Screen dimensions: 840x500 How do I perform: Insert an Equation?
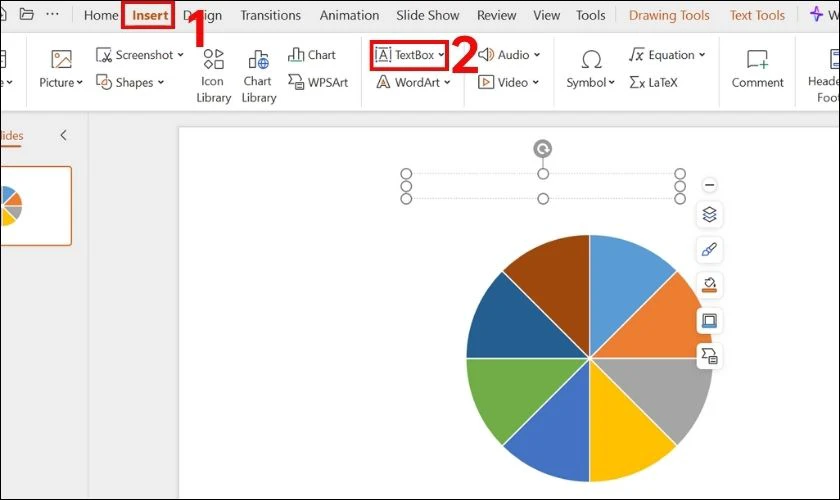tap(662, 55)
